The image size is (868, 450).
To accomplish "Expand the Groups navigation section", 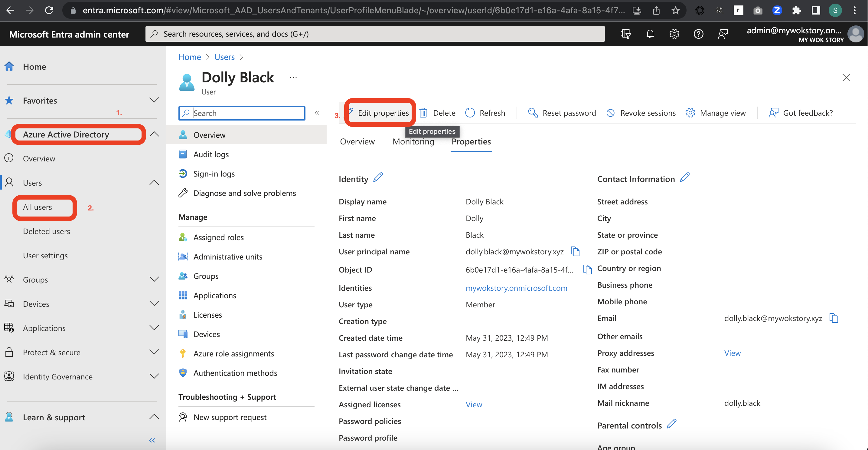I will [154, 279].
